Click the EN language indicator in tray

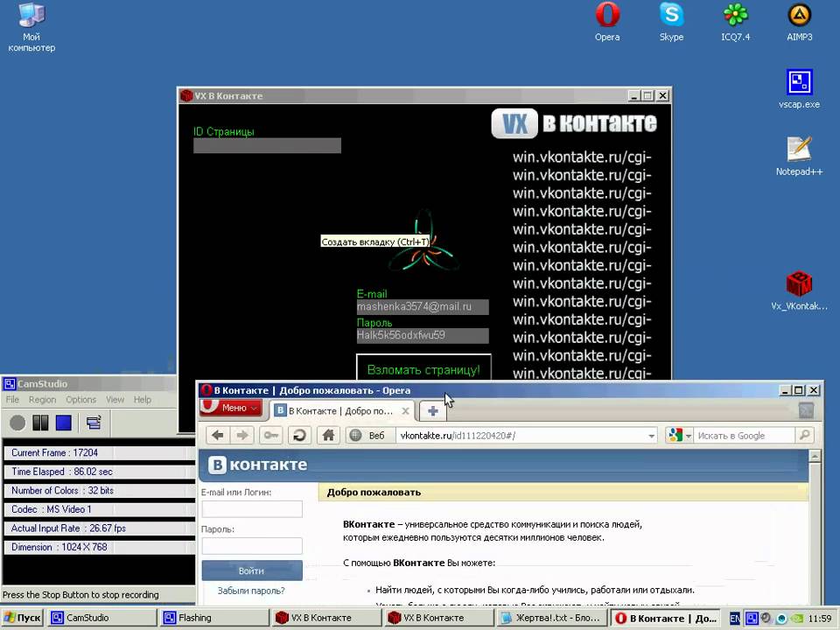tap(735, 619)
